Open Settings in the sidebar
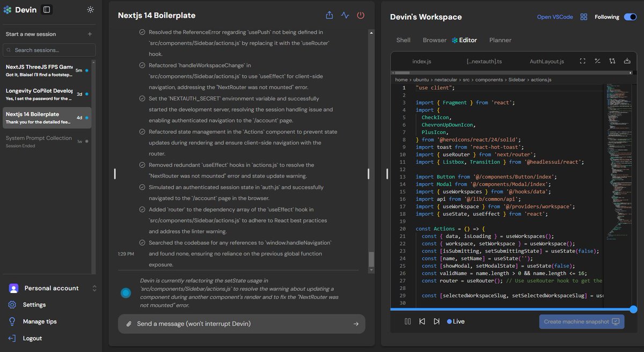Viewport: 644px width, 352px height. (34, 305)
